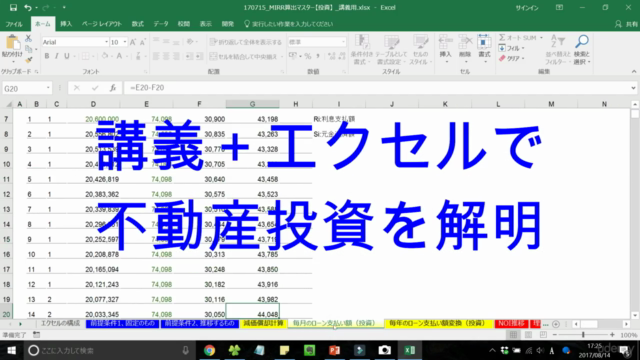This screenshot has width=640, height=360.
Task: Add a new sheet
Action: pos(556,324)
